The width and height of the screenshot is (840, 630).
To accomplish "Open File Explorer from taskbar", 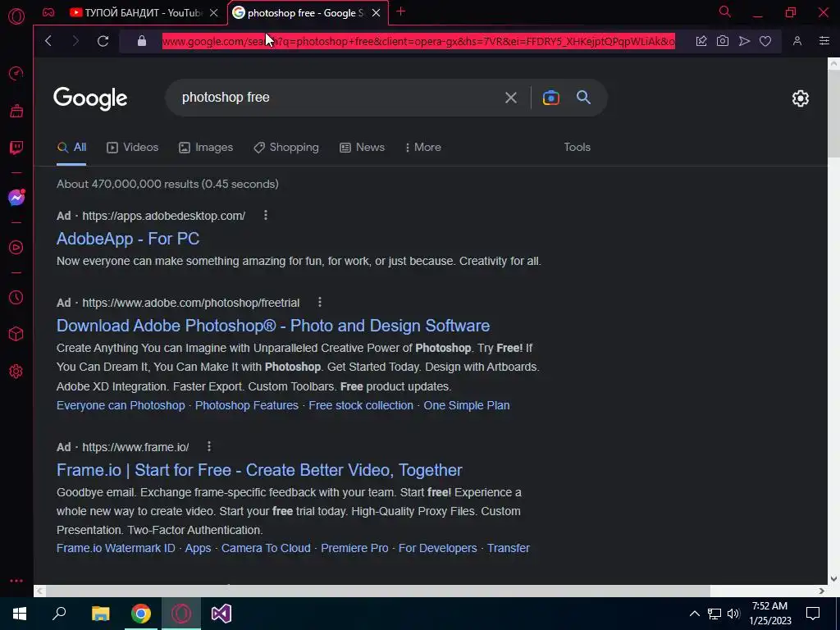I will 101,614.
